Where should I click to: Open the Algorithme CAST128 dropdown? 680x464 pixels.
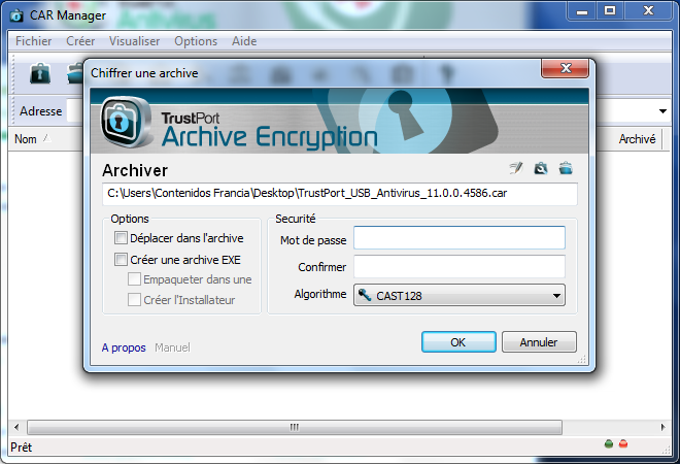coord(459,295)
